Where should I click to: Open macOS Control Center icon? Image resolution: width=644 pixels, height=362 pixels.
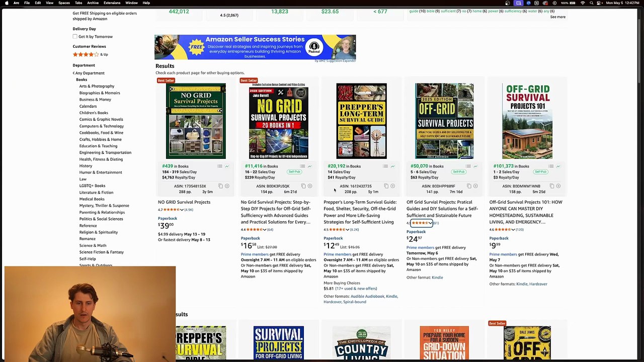(x=599, y=3)
